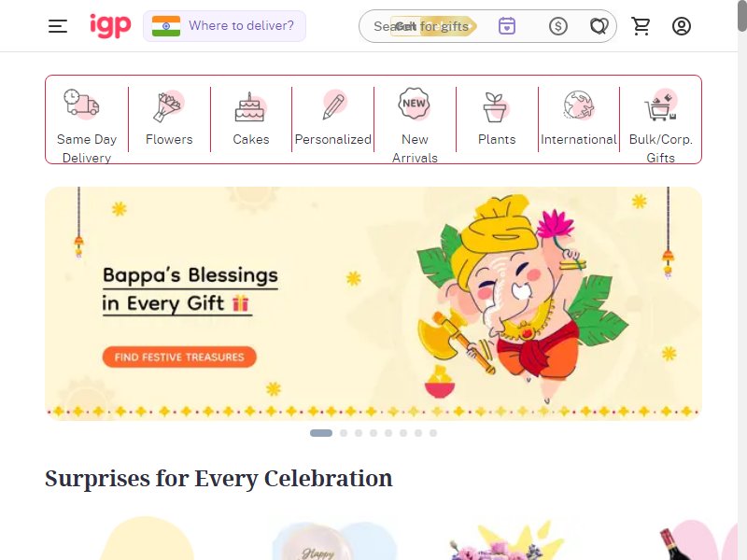Open the New Arrivals category
747x560 pixels.
click(x=415, y=125)
